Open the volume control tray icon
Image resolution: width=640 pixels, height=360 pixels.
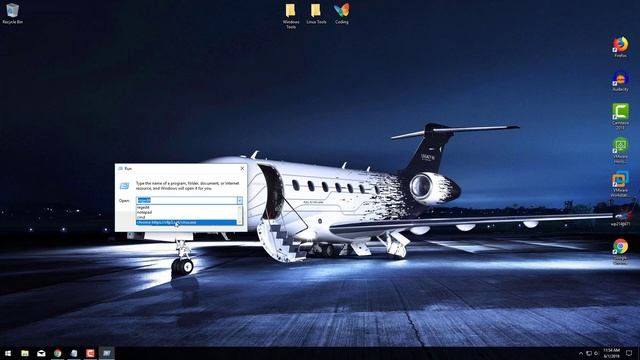pos(596,353)
